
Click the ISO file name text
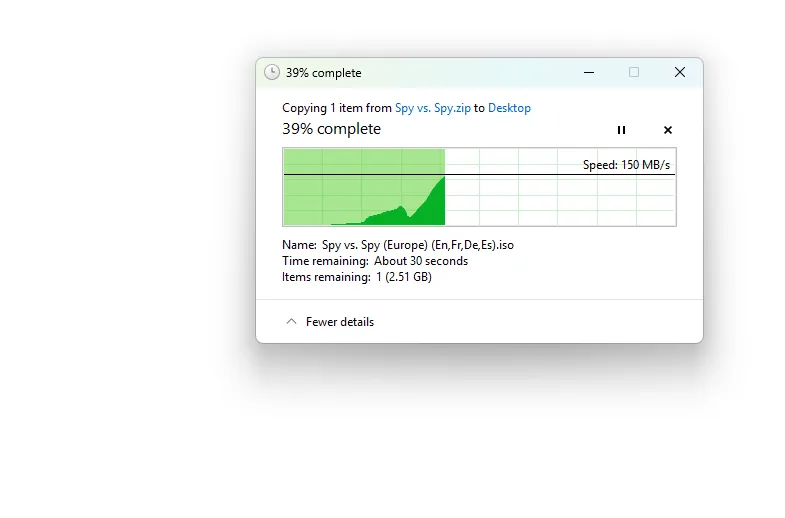click(x=417, y=244)
